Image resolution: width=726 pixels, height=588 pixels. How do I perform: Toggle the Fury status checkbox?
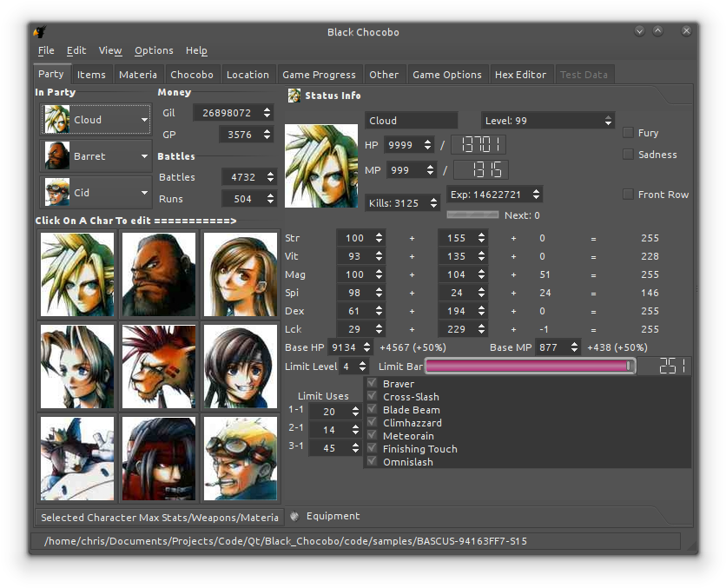pyautogui.click(x=629, y=133)
